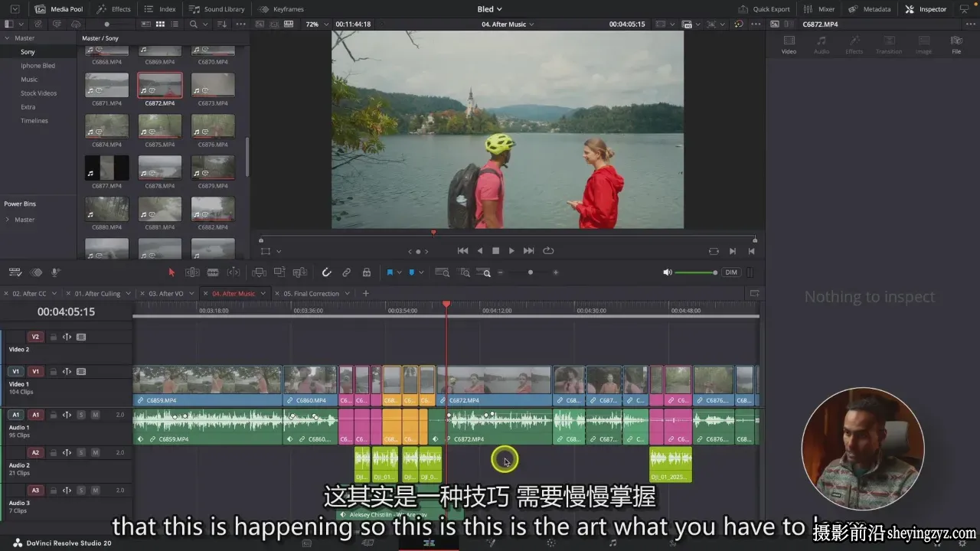Open the dropdown arrow on 02. After CC tab
The height and width of the screenshot is (551, 980).
[54, 294]
